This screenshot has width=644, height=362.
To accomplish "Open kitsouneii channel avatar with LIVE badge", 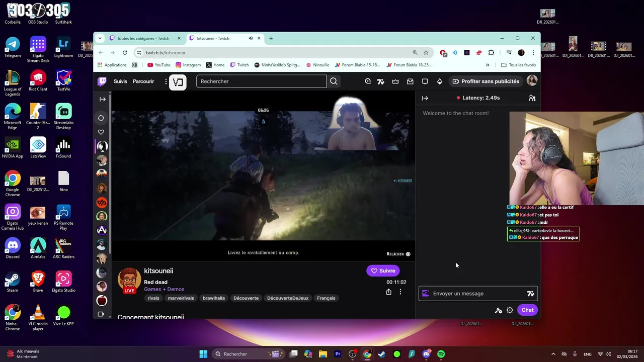I will pos(129,280).
